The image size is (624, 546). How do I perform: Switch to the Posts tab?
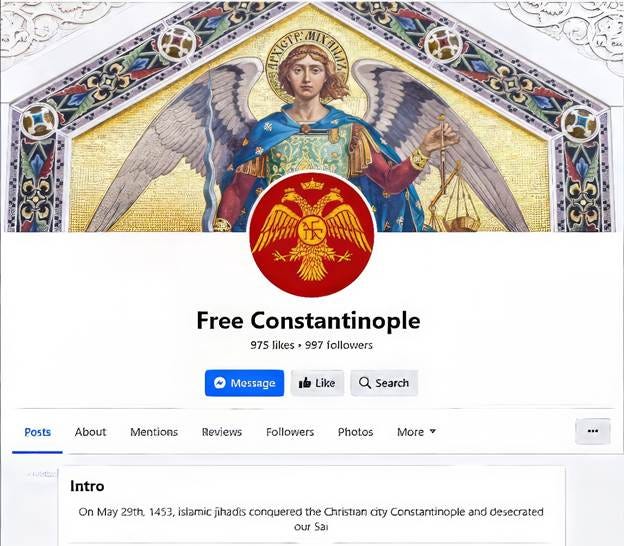(37, 432)
